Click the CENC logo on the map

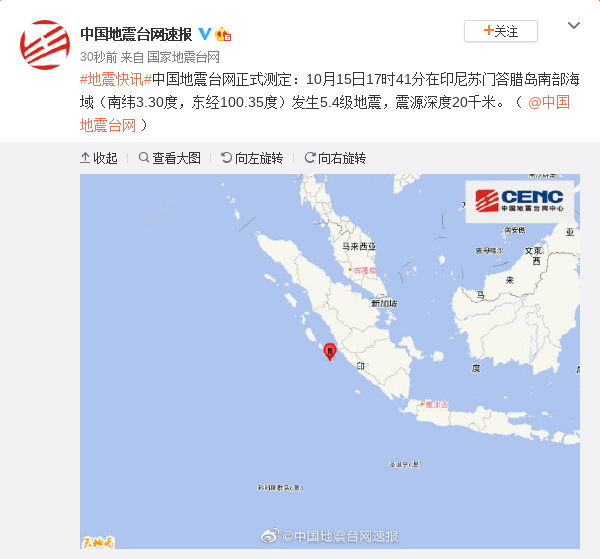tap(519, 201)
